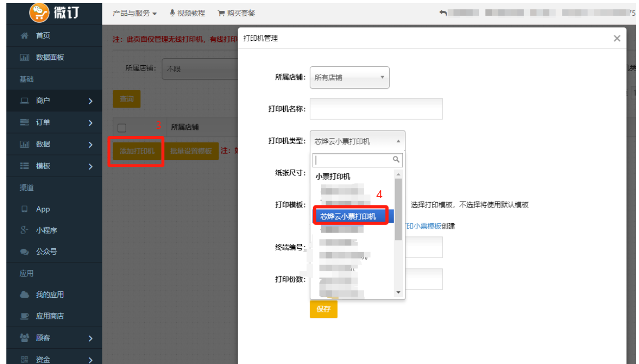Click the people icon beside 顾客
Viewport: 639px width, 364px height.
(25, 338)
